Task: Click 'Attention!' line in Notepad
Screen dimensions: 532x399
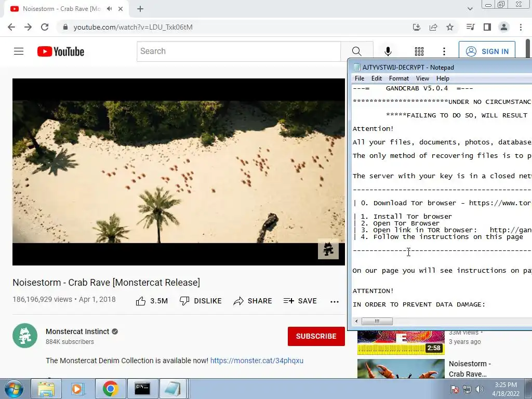Action: [373, 129]
